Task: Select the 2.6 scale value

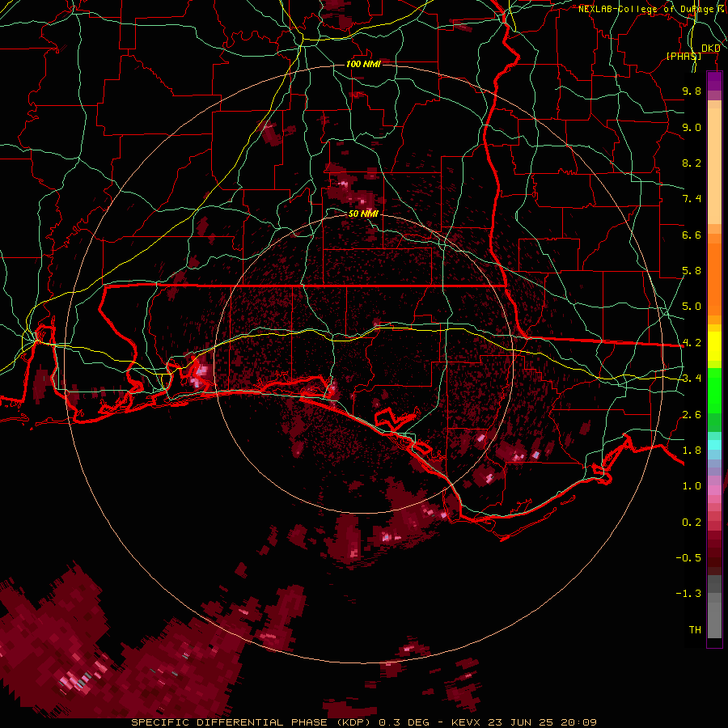Action: point(692,415)
